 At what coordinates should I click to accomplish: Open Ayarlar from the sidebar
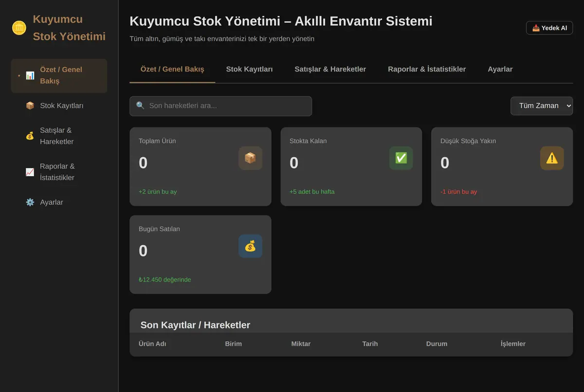tap(59, 202)
